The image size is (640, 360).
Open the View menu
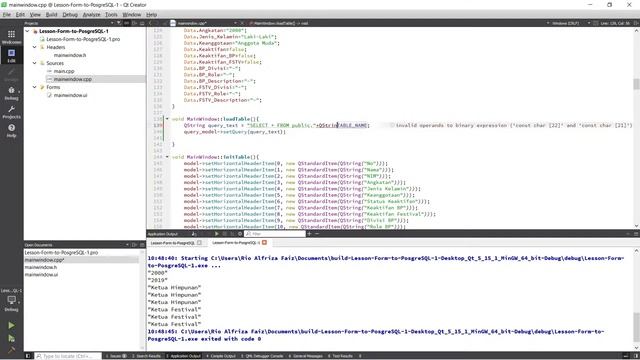point(35,15)
